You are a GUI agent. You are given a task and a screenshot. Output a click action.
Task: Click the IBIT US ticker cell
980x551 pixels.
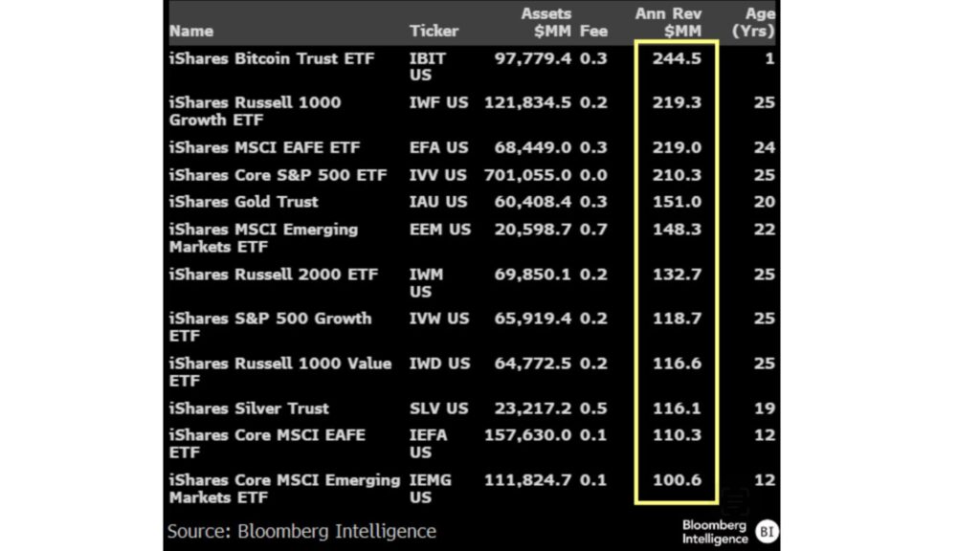(x=427, y=67)
